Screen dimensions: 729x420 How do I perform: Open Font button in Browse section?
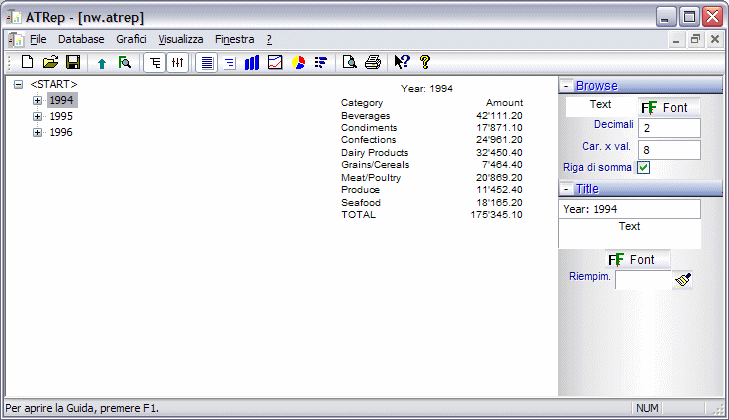tap(669, 107)
